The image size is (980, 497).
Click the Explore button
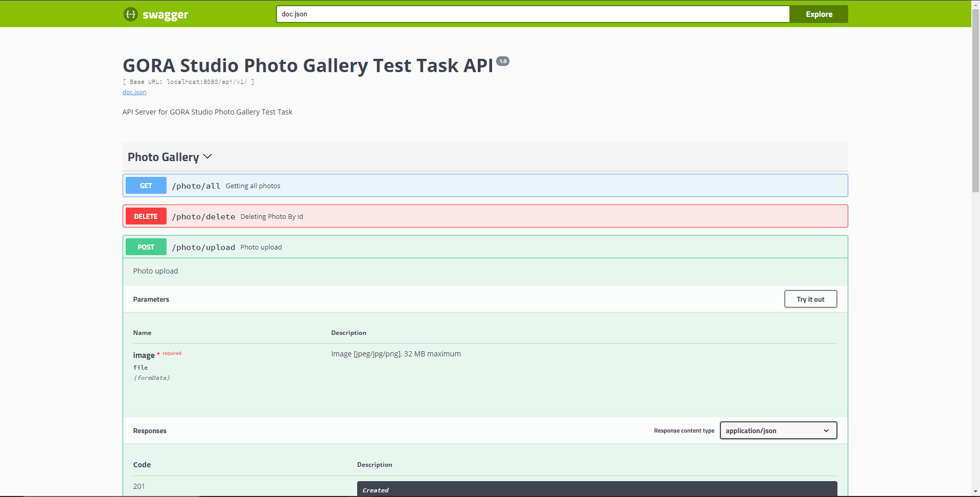click(x=819, y=14)
